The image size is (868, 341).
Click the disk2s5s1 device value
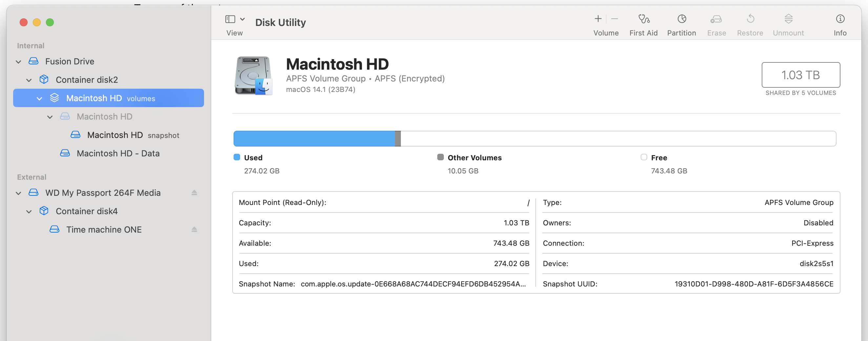(816, 263)
